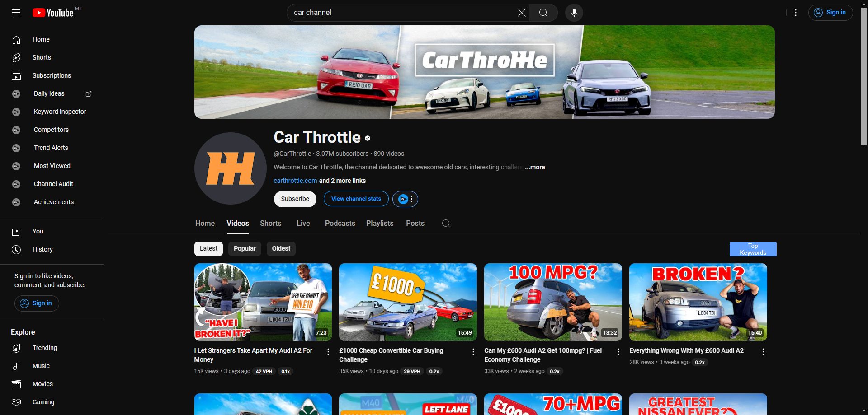
Task: Open Keyword Inspector tool
Action: pyautogui.click(x=52, y=112)
